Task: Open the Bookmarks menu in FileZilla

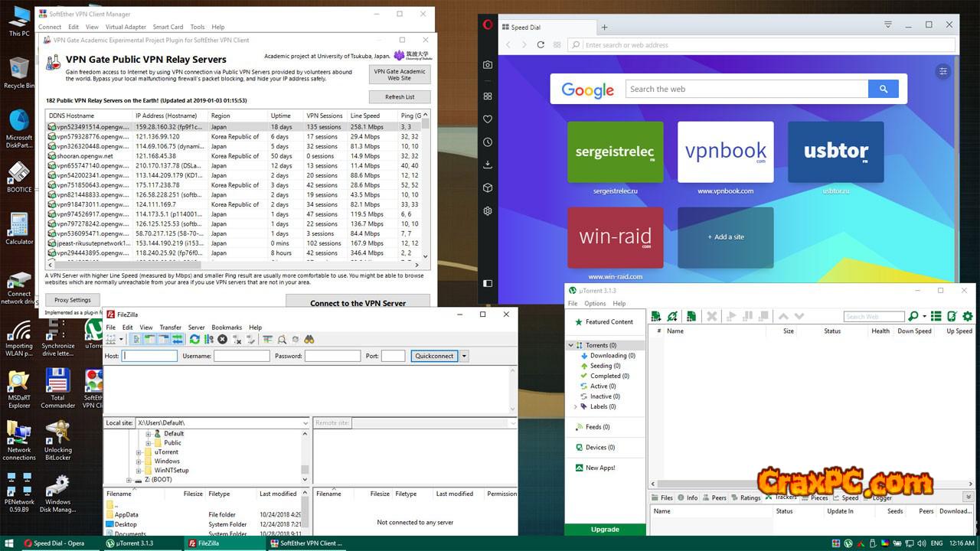Action: pos(227,328)
